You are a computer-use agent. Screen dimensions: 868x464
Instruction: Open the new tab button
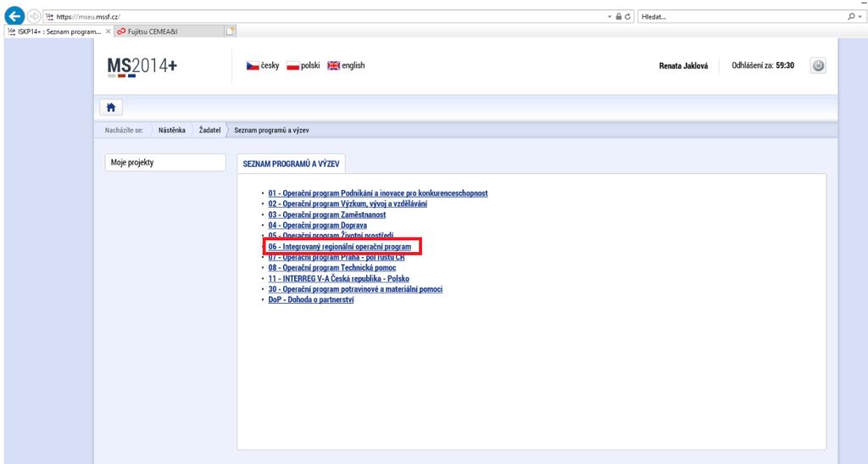pos(231,31)
